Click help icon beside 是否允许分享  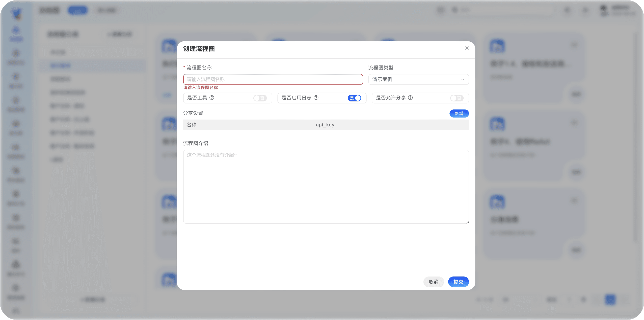[x=410, y=98]
